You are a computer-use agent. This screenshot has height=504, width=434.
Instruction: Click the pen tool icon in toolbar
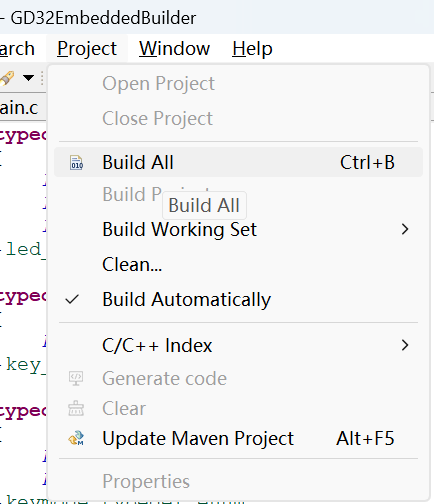click(x=7, y=79)
